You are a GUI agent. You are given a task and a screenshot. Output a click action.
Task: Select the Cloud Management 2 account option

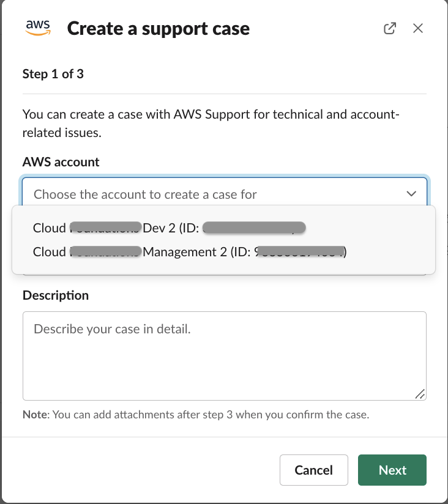coord(184,251)
